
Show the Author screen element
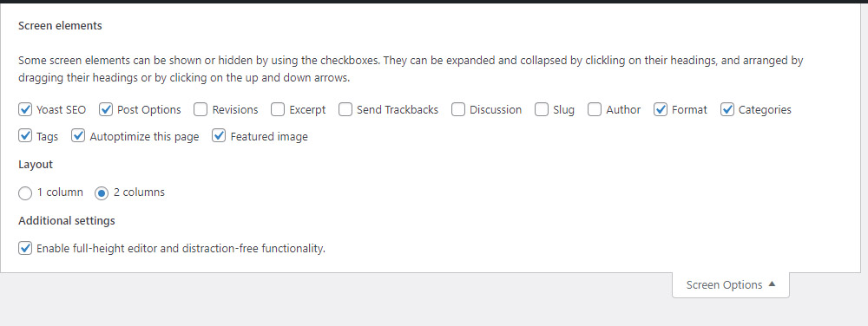coord(595,109)
